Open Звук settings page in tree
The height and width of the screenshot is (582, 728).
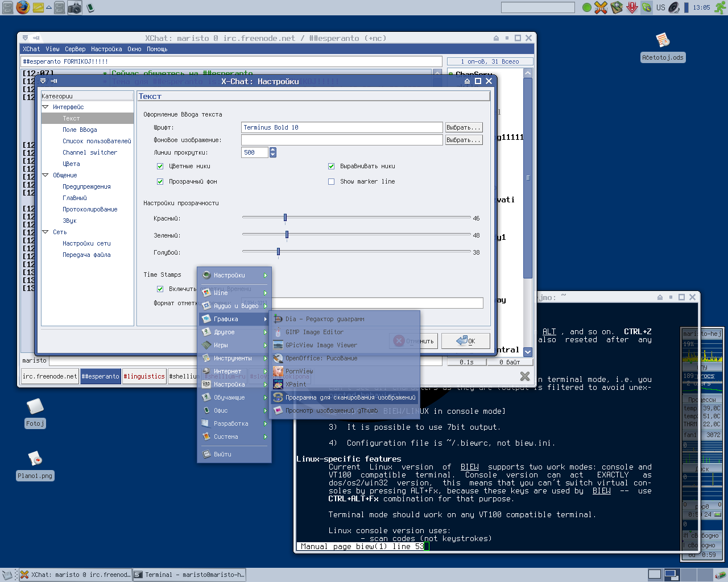point(69,221)
